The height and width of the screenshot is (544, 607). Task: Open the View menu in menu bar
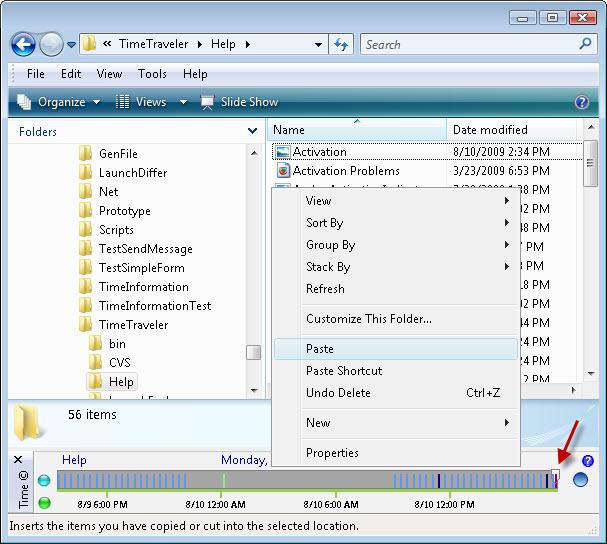tap(109, 74)
